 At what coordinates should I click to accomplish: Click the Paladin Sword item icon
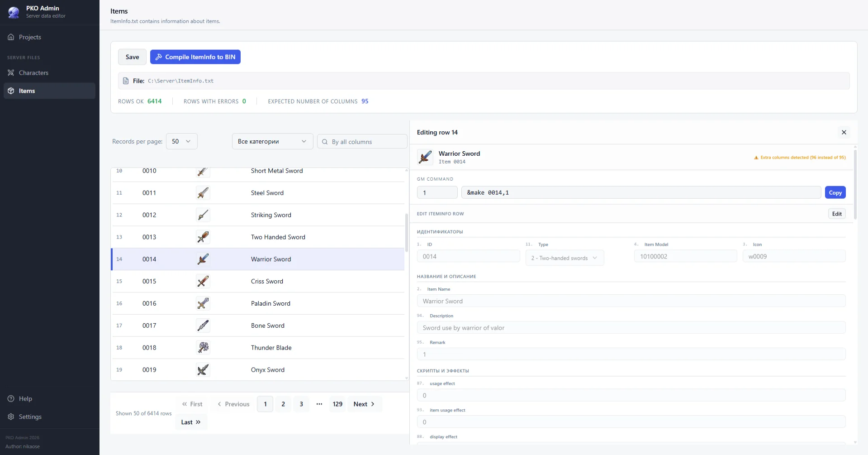pos(203,303)
